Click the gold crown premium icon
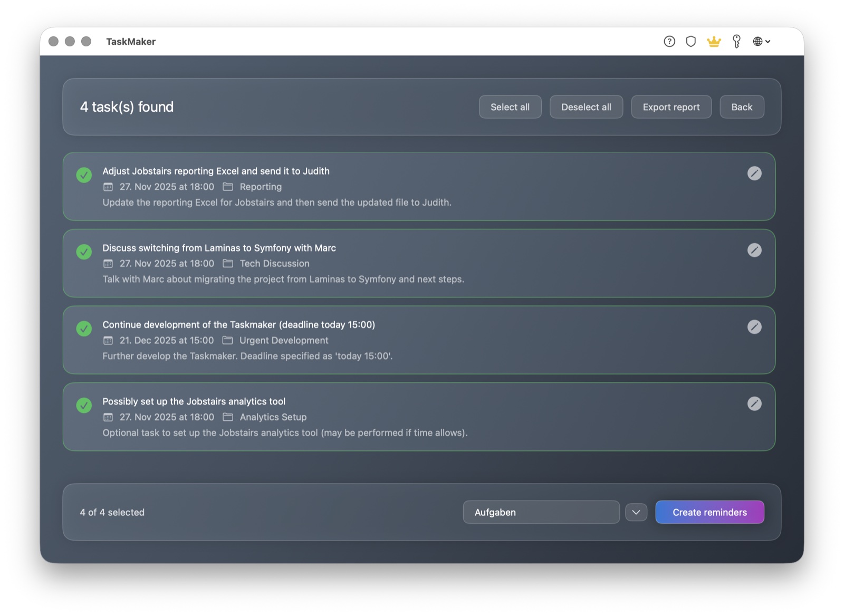 (x=714, y=41)
